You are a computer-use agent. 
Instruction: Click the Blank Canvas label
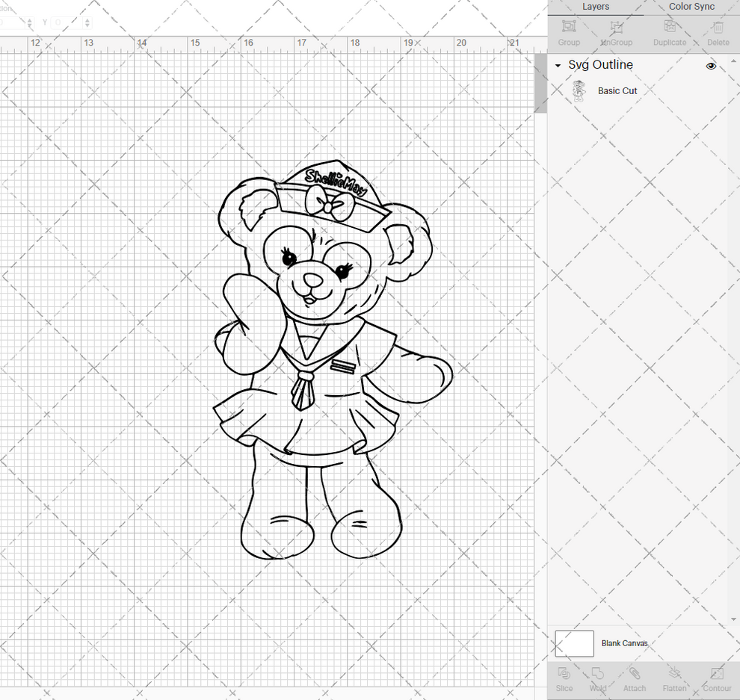[626, 643]
